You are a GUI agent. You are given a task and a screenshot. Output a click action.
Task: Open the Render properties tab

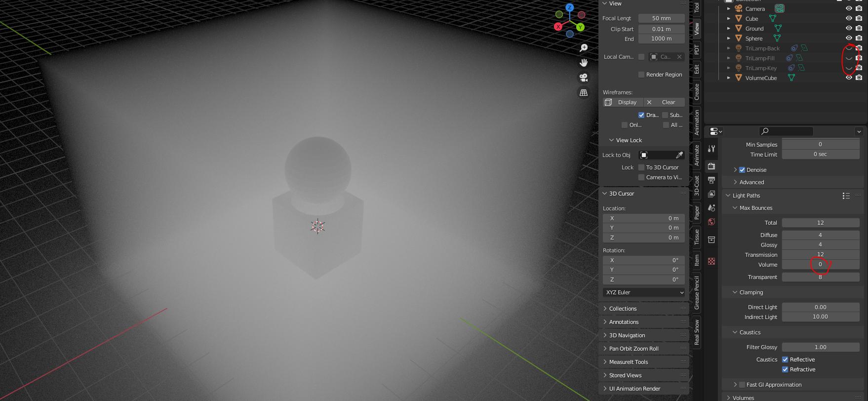point(711,166)
